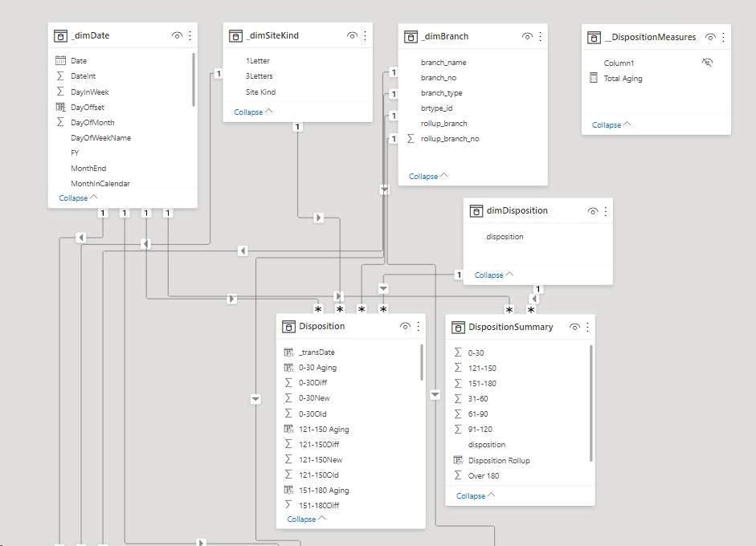
Task: Open more options for _dimSiteKind table
Action: pyautogui.click(x=365, y=35)
